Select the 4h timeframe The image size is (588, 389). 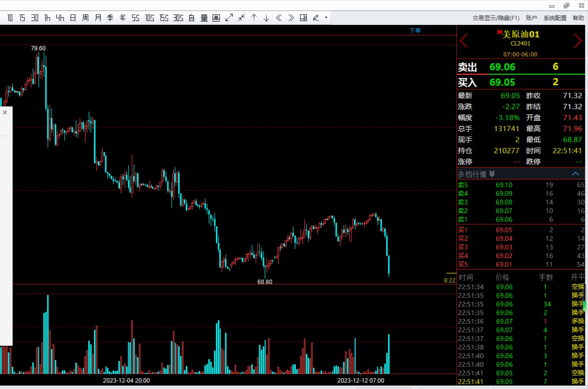coord(60,18)
